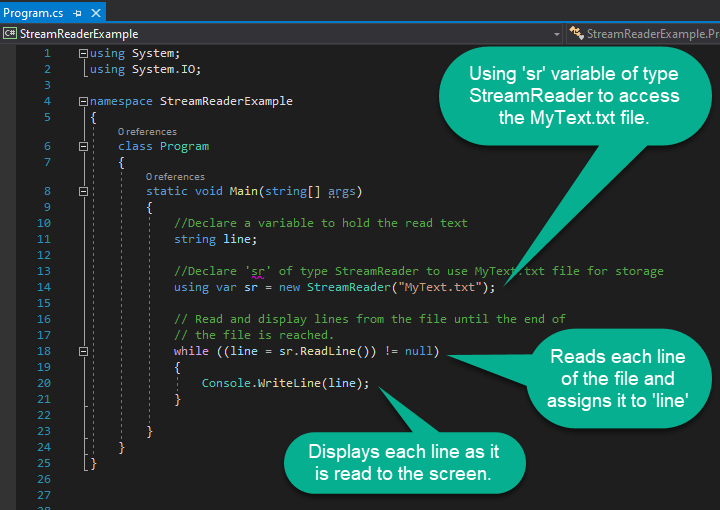
Task: Collapse the using directives region
Action: (83, 54)
